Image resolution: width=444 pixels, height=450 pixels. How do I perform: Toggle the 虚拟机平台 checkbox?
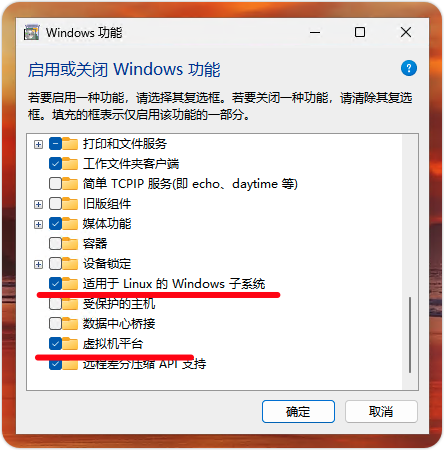(x=55, y=344)
